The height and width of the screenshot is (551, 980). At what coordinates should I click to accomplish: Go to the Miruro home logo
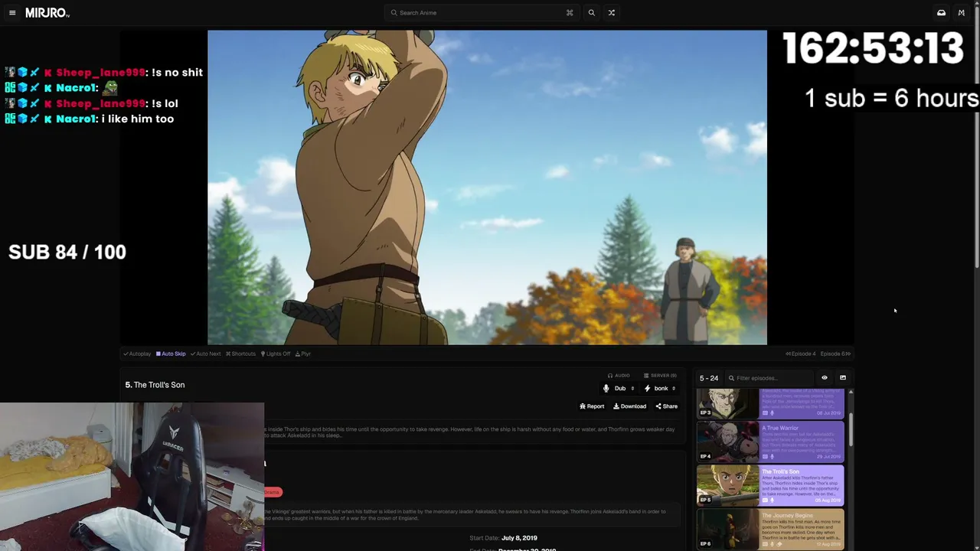pos(47,13)
